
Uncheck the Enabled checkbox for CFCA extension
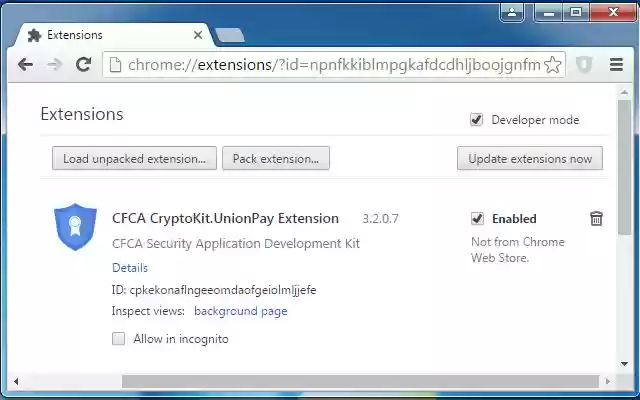coord(477,218)
